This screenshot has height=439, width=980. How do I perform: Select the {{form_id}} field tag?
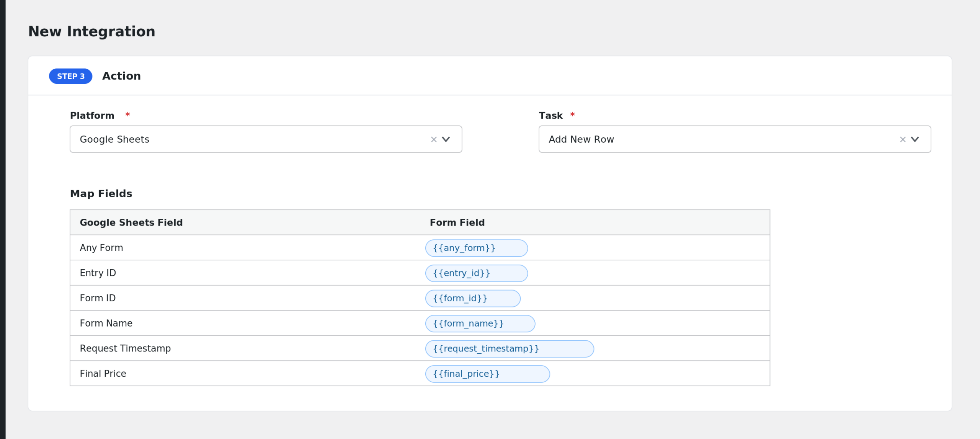click(473, 298)
